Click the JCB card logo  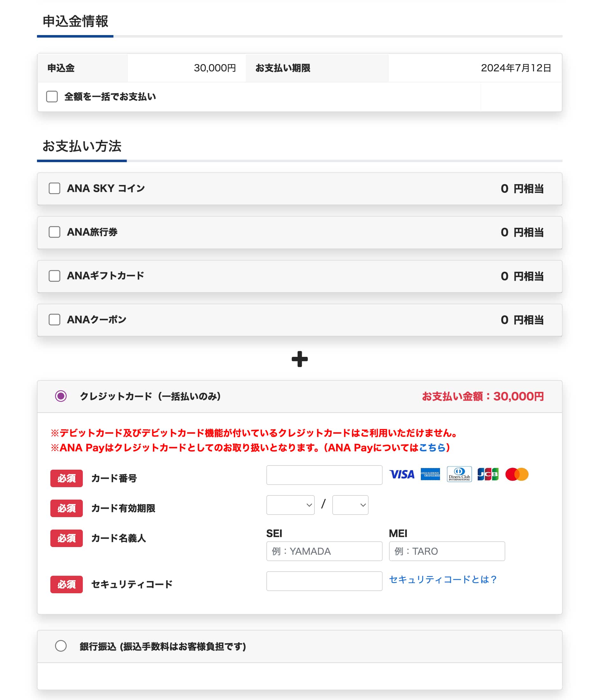(488, 474)
